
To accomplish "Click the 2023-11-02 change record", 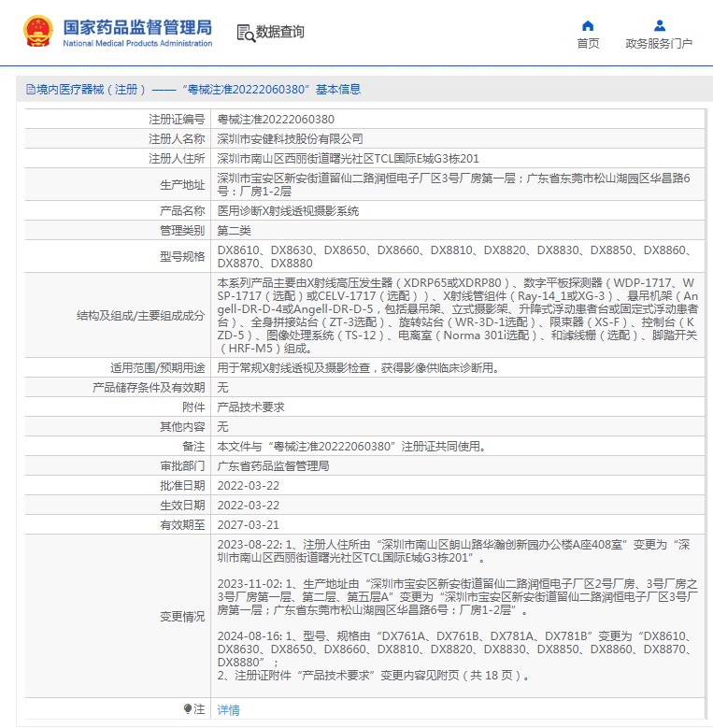I will coord(457,596).
